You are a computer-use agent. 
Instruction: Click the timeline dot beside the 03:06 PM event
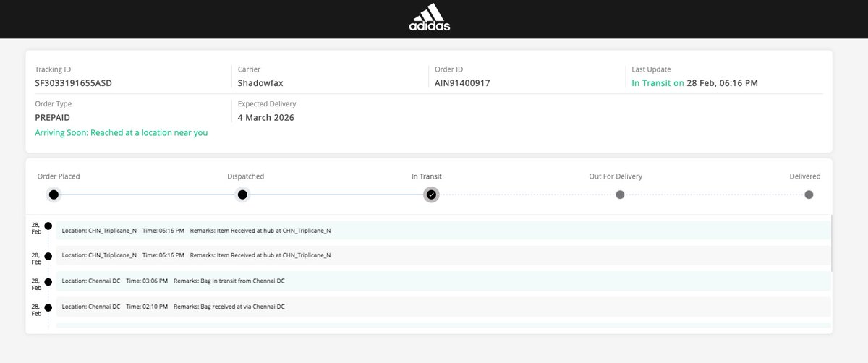[48, 282]
